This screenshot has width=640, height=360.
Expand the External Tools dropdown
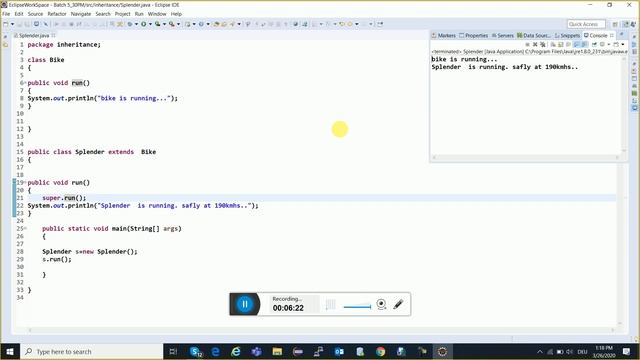[x=178, y=24]
